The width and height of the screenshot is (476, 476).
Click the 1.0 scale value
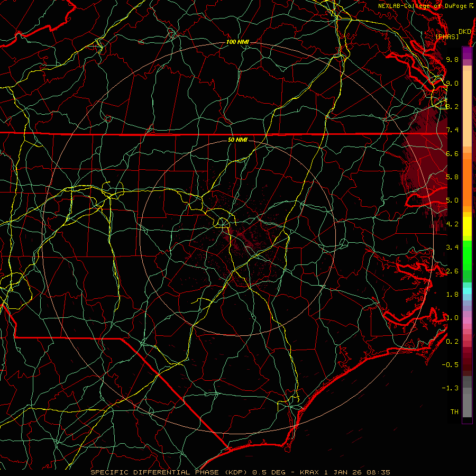(452, 318)
